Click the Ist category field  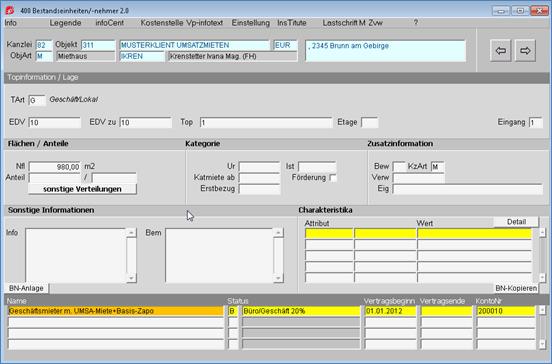coord(317,167)
